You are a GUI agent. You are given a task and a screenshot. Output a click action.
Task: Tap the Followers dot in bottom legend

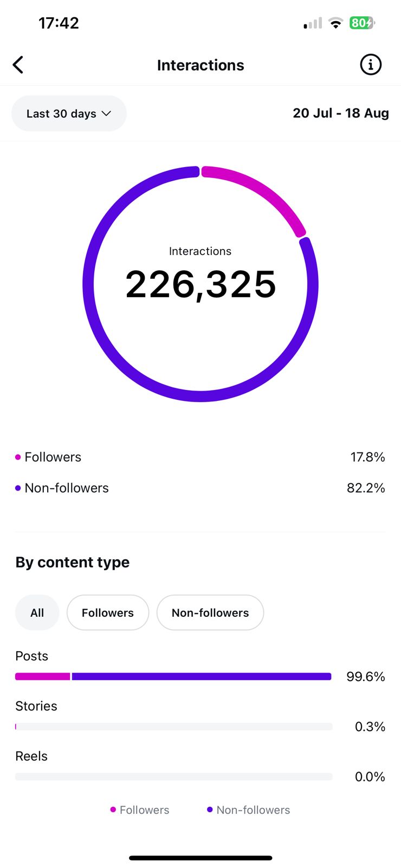click(x=113, y=809)
